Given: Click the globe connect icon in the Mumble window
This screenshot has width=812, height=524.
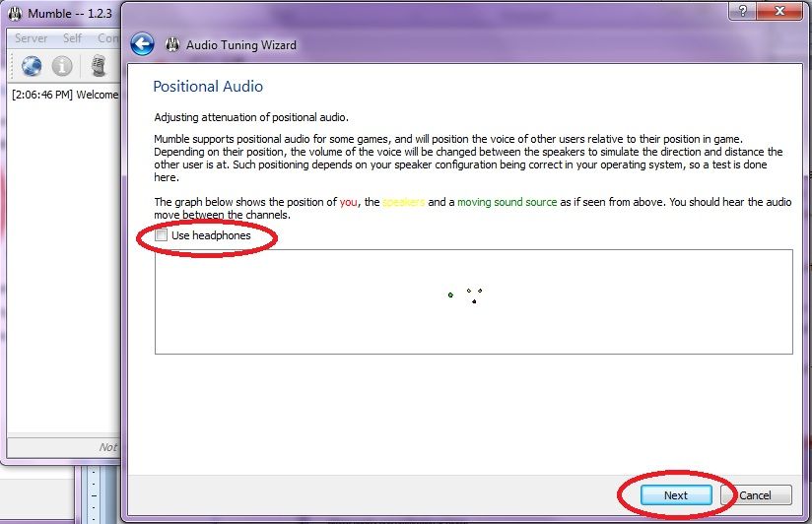Looking at the screenshot, I should (32, 66).
